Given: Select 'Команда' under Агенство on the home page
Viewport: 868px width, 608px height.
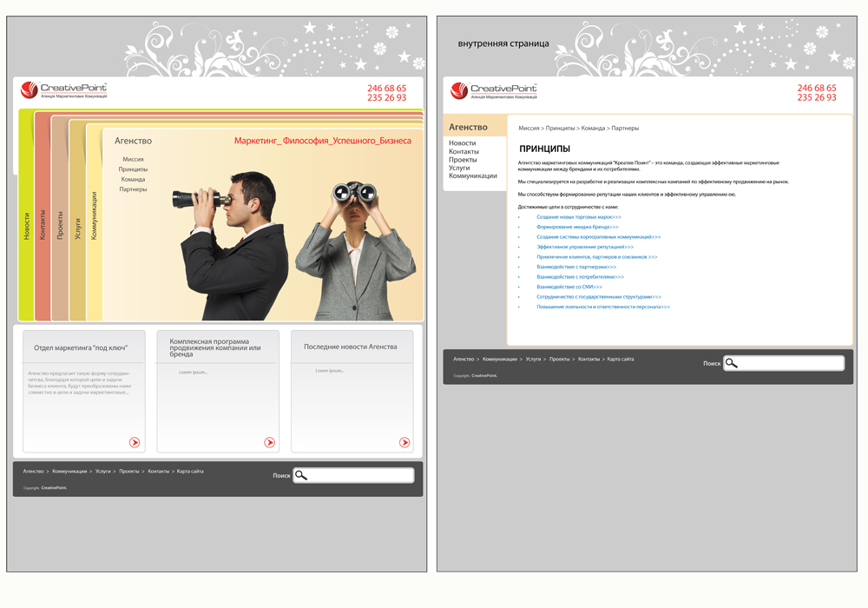Looking at the screenshot, I should point(133,179).
